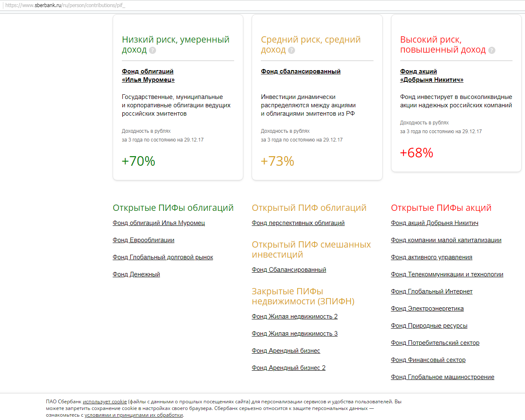Open Фонд Глобальное машиностроение link
The height and width of the screenshot is (420, 525).
click(443, 377)
